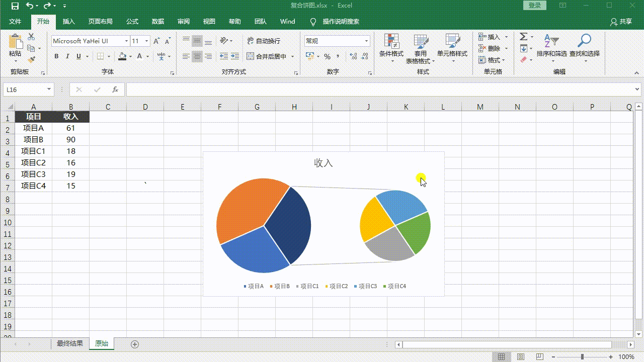Click the Undo arrow icon
Image resolution: width=644 pixels, height=362 pixels.
pos(30,6)
